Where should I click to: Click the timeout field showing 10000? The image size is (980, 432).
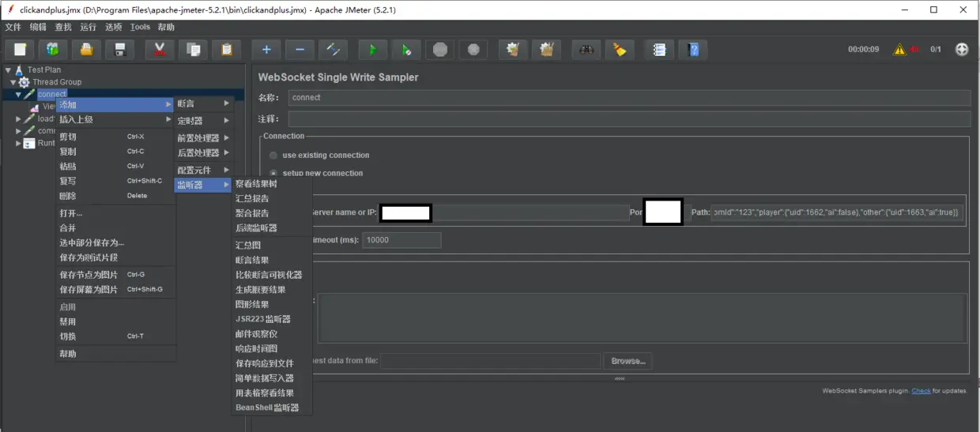tap(401, 240)
